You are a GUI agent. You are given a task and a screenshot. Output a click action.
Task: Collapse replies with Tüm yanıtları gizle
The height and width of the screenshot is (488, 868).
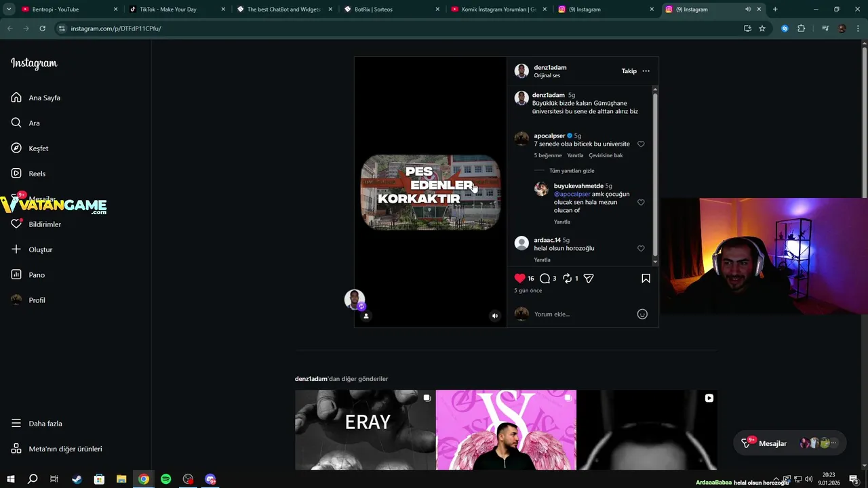coord(572,171)
